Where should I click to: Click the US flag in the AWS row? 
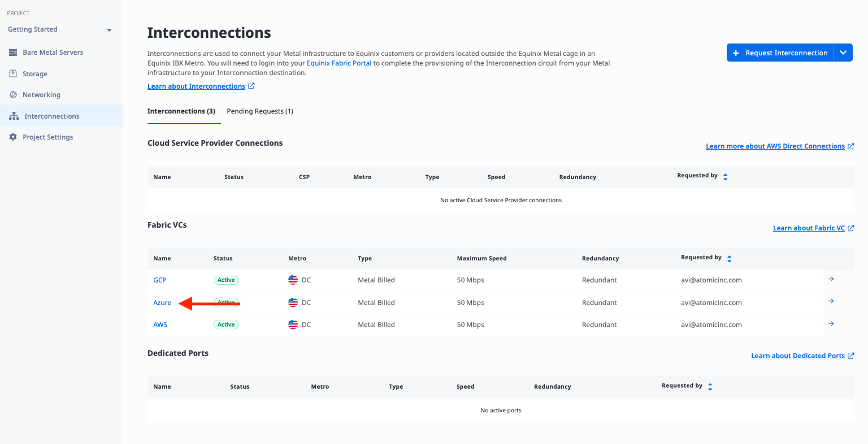(293, 324)
